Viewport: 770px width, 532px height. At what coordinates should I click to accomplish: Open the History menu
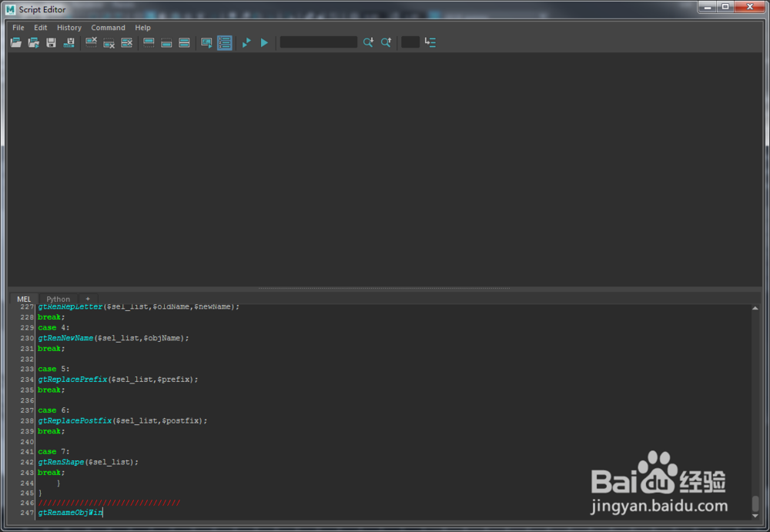[69, 28]
